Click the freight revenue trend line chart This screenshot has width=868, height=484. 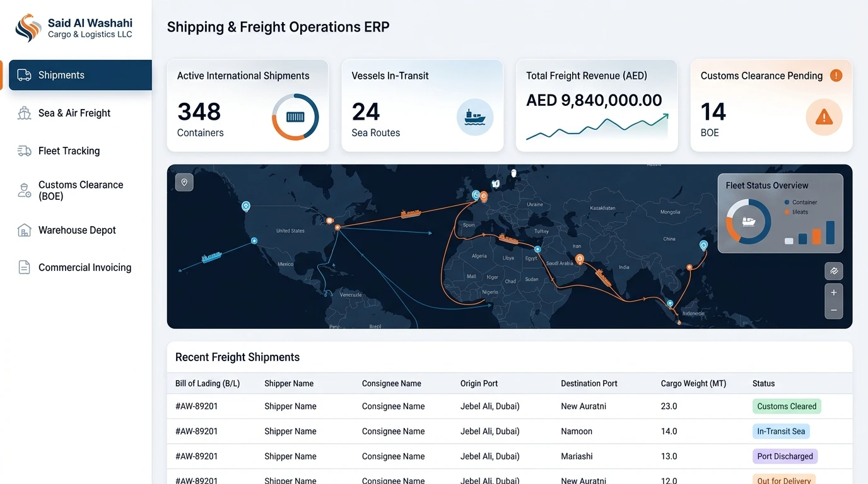[x=597, y=126]
